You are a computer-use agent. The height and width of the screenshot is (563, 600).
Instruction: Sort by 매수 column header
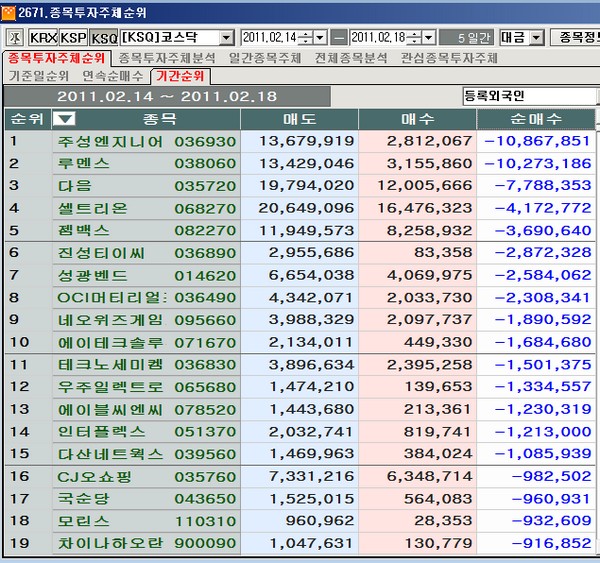pyautogui.click(x=417, y=119)
